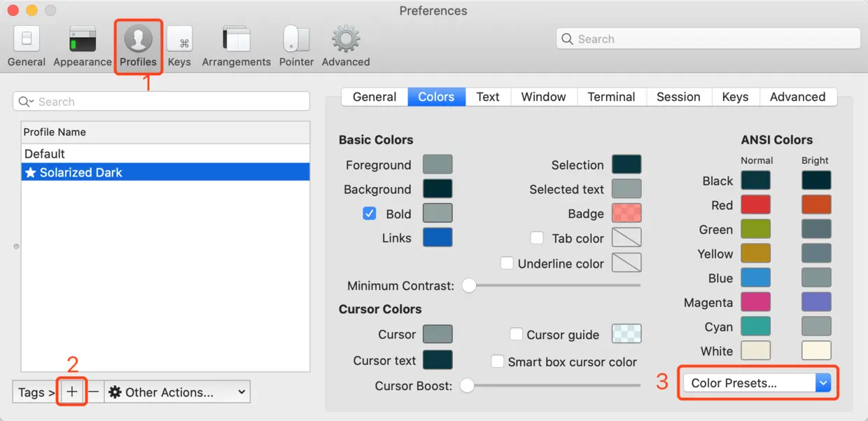
Task: Open the profile search filter dropdown icon
Action: [x=26, y=102]
